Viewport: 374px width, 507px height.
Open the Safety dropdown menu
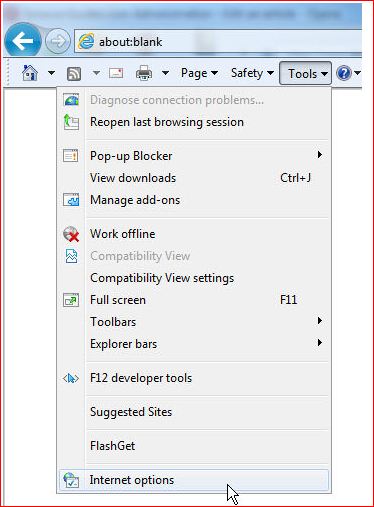click(x=252, y=73)
